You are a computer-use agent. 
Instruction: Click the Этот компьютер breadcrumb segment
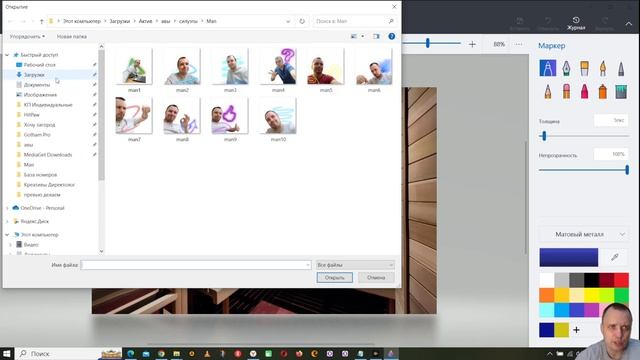point(82,21)
